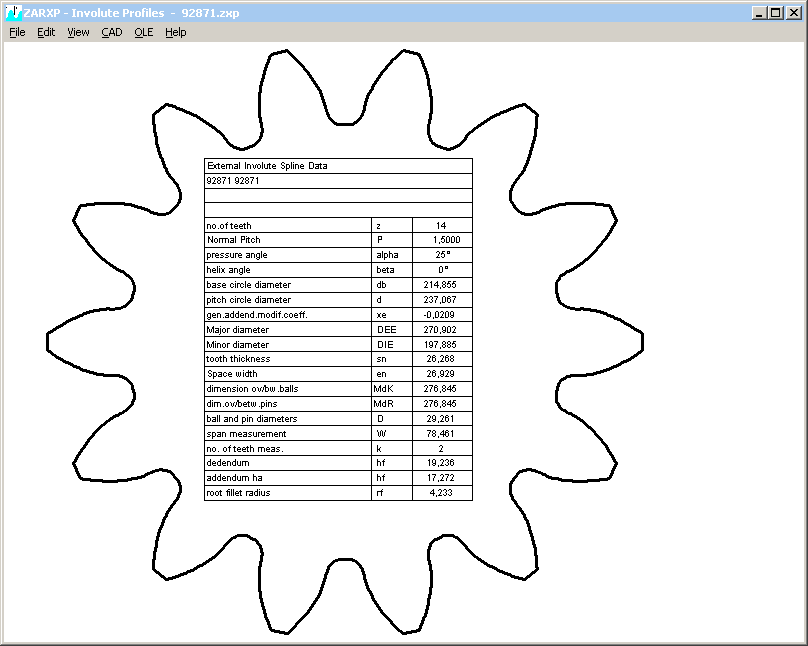Select the pitch circle diameter value 237,067

pos(441,300)
